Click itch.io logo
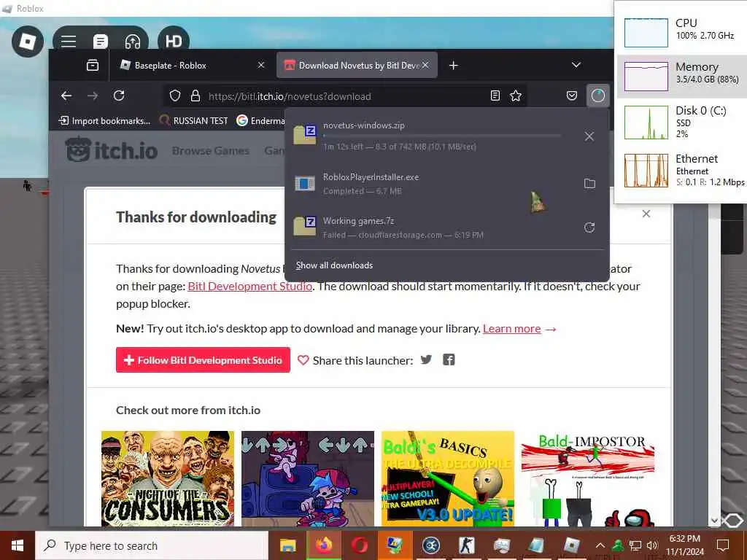 [112, 150]
